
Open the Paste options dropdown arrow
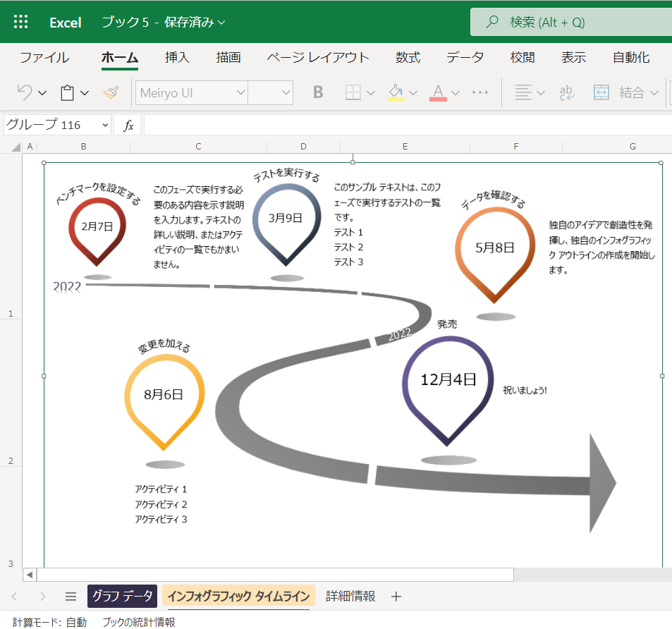tap(85, 92)
